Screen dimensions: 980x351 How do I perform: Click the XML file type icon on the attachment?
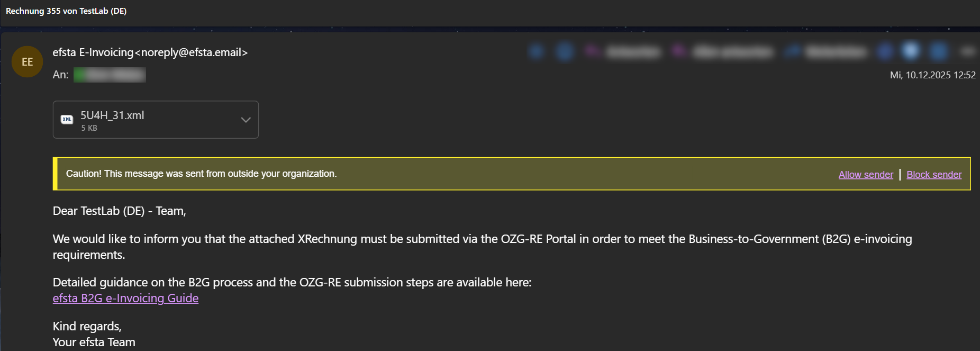coord(67,120)
